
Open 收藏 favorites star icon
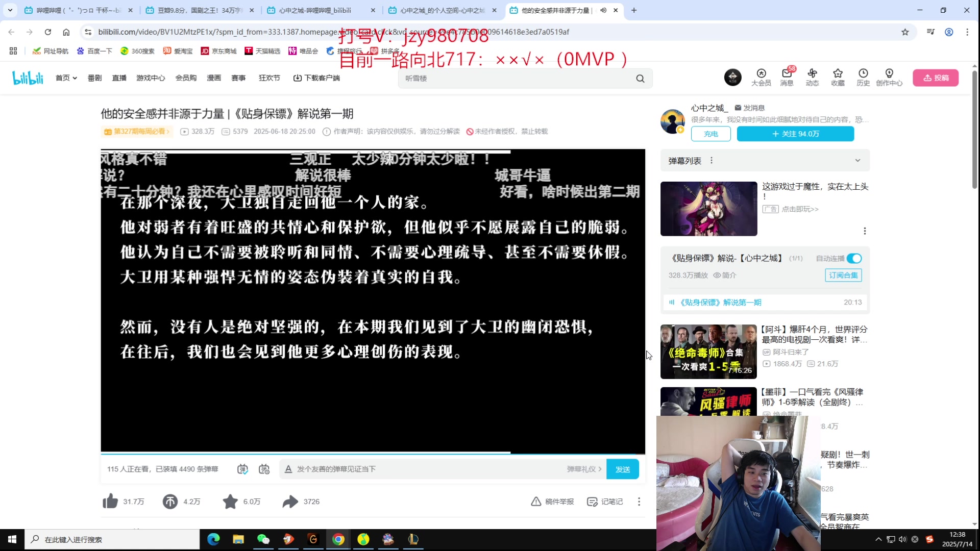pyautogui.click(x=838, y=78)
